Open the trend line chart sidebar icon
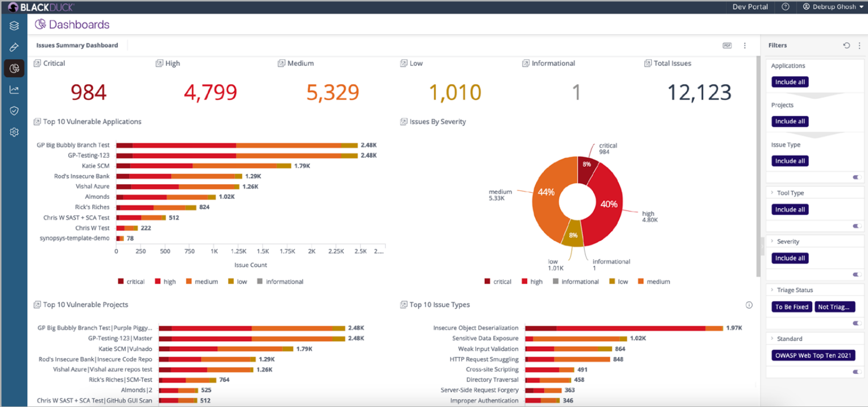 point(14,90)
